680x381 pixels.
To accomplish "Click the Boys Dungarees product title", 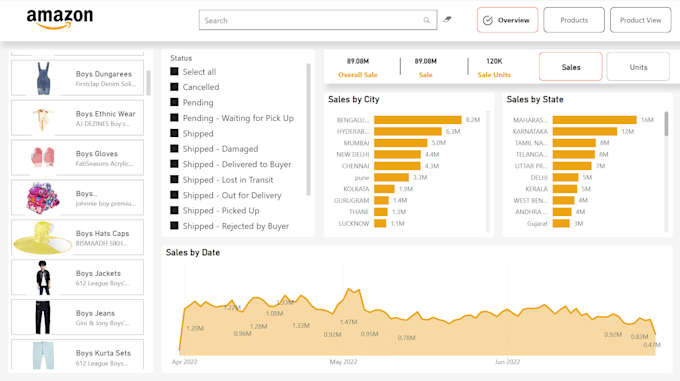I will (104, 74).
